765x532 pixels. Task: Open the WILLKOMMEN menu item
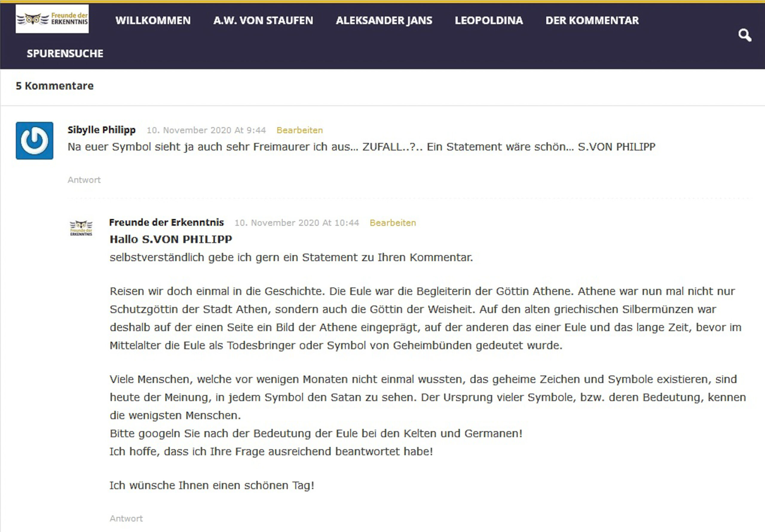click(x=153, y=20)
